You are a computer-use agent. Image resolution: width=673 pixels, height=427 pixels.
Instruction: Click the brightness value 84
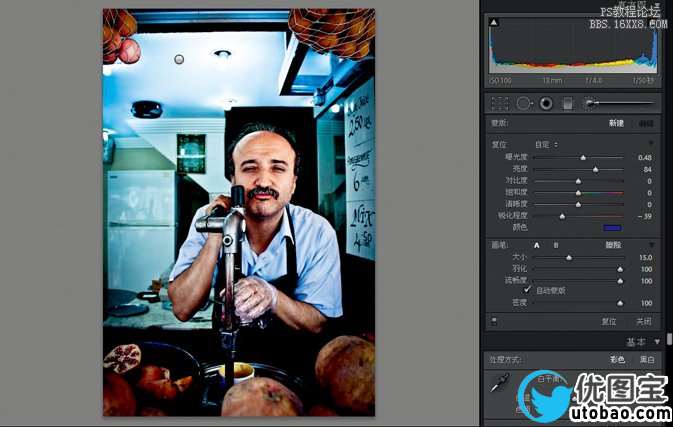(x=648, y=170)
